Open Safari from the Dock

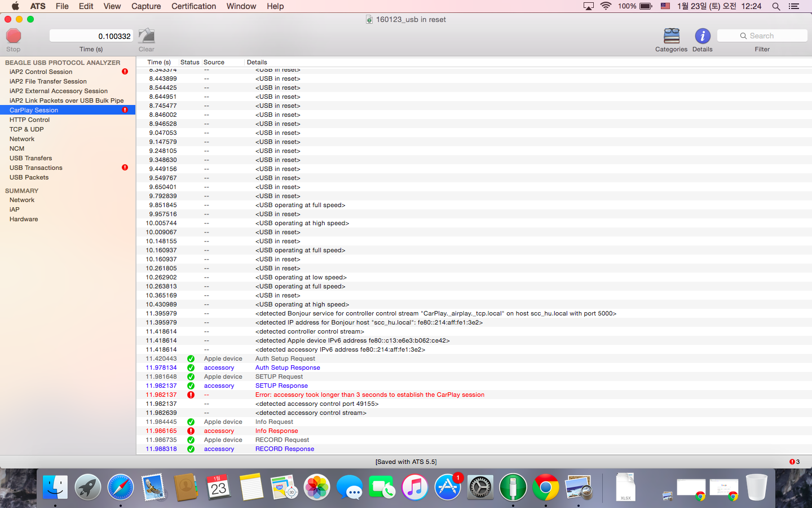coord(121,487)
